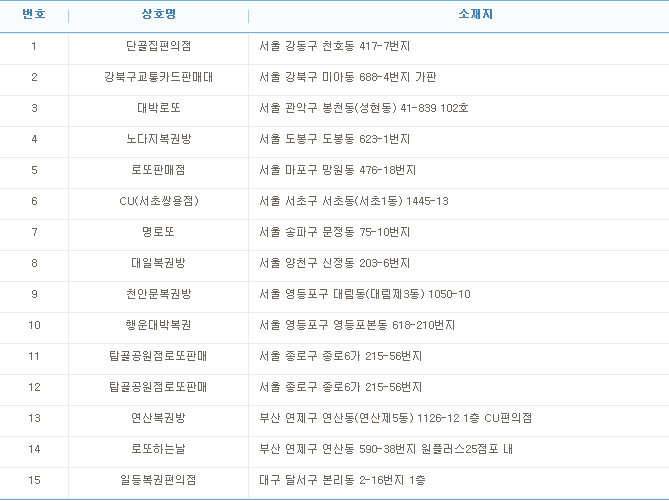Select store name '로또하는날'

coord(158,449)
